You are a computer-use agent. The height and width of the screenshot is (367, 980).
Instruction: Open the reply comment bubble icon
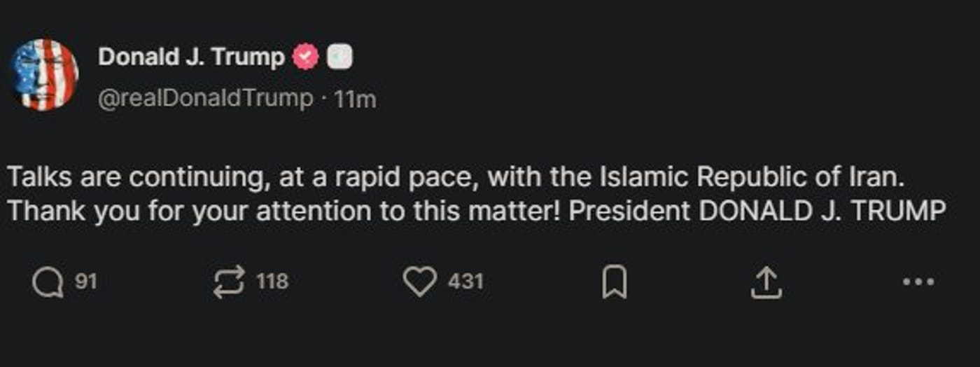pos(47,283)
